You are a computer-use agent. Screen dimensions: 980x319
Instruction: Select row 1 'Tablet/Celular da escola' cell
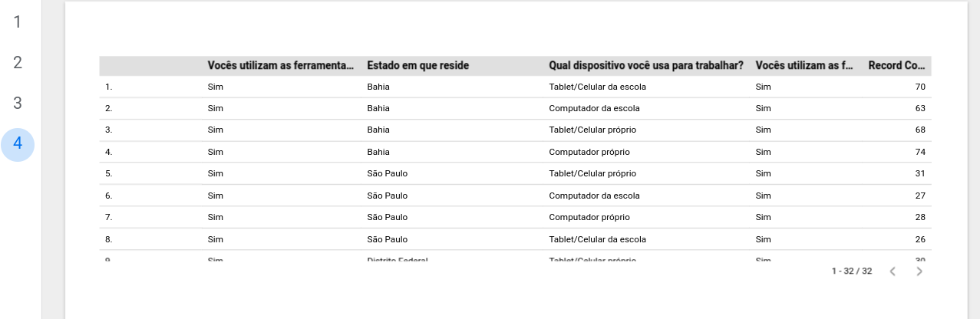(x=597, y=87)
